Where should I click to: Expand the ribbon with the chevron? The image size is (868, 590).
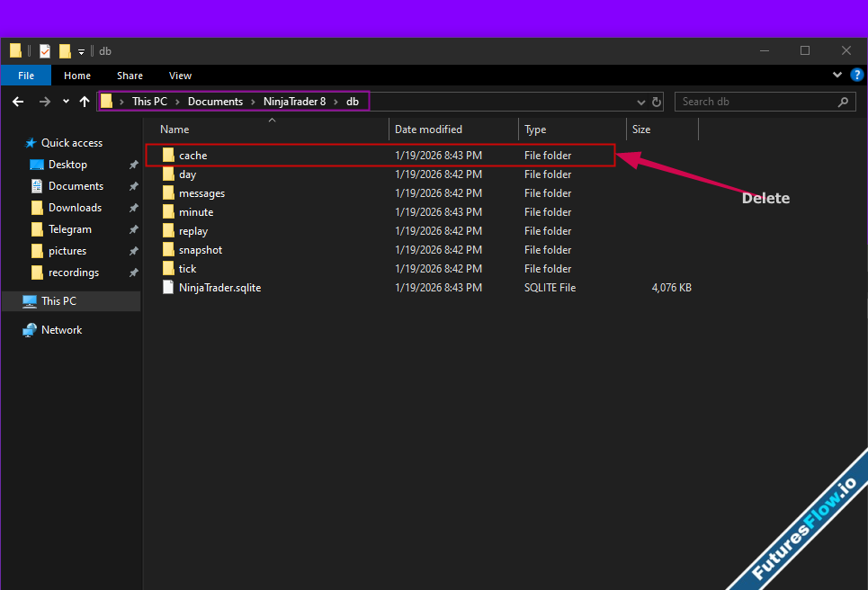(x=837, y=76)
